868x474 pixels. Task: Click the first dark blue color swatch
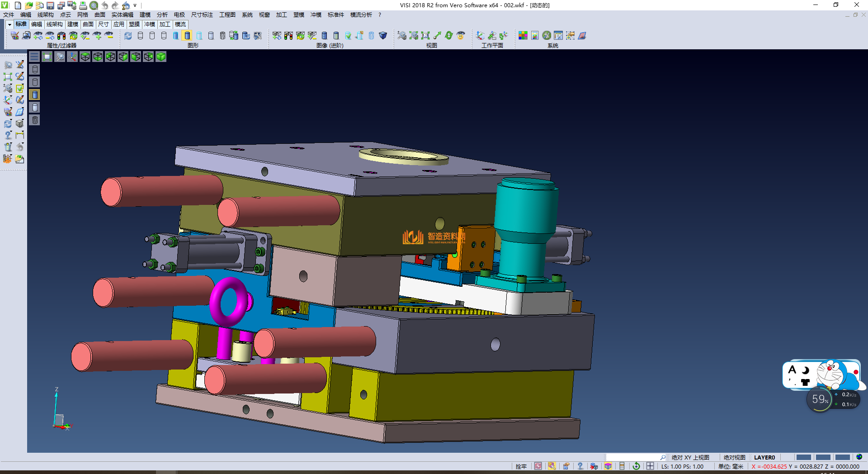[x=803, y=457]
